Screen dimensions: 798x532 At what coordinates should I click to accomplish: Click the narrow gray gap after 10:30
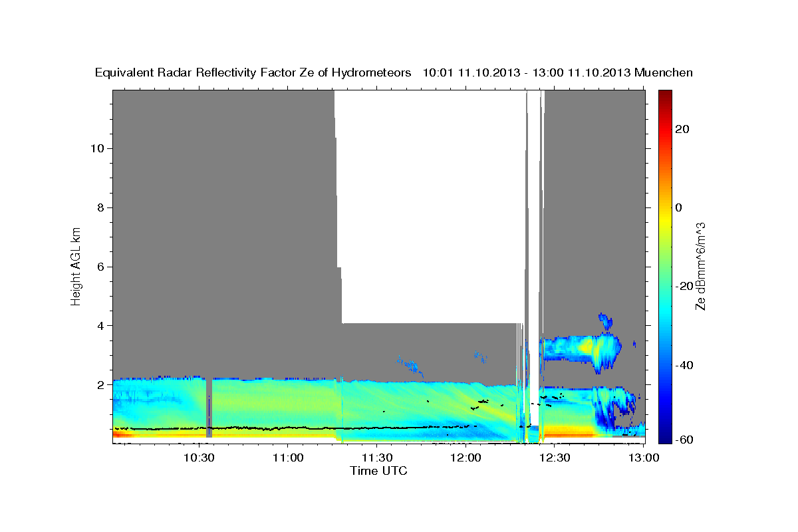tap(209, 408)
